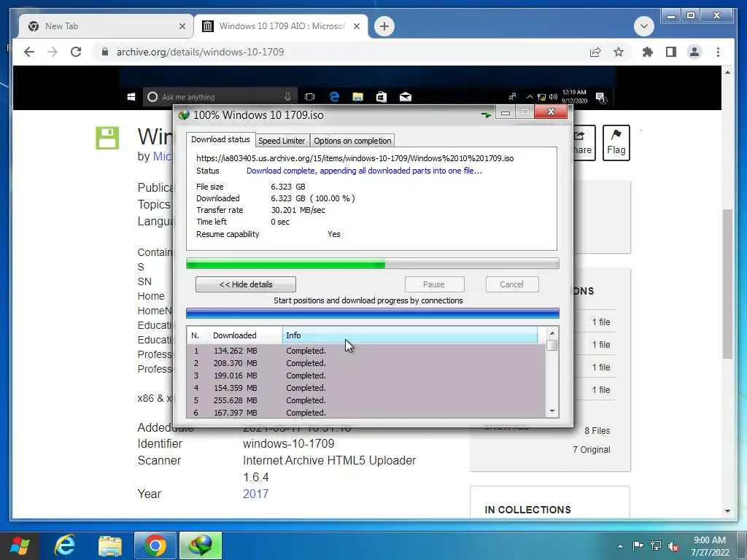Minimize the IDM download dialog
This screenshot has height=560, width=747.
click(506, 112)
